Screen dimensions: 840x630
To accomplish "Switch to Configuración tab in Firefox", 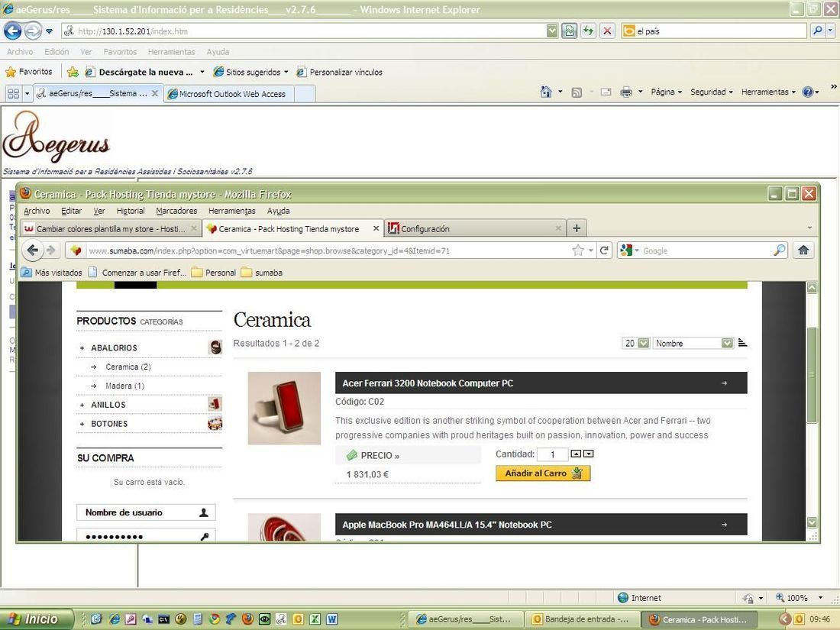I will (x=475, y=228).
